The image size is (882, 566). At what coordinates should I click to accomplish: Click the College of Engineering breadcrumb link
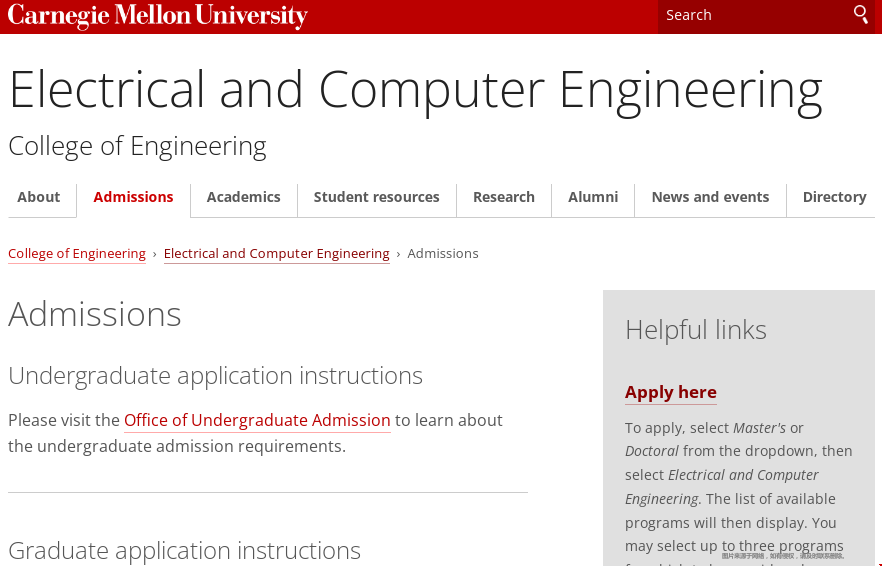click(77, 254)
